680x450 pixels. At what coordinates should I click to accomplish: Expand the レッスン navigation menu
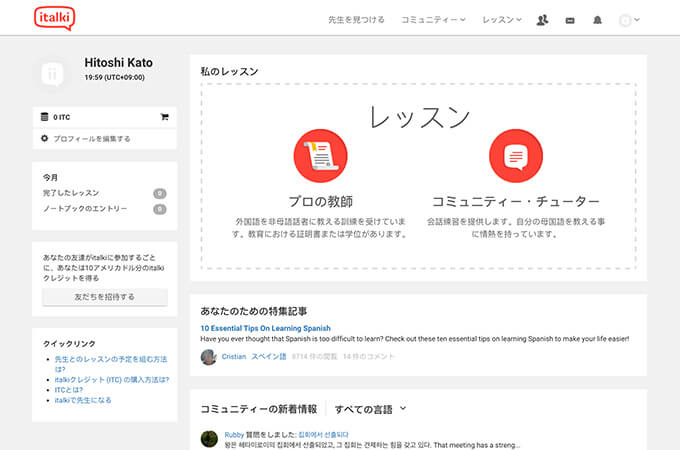pos(502,20)
